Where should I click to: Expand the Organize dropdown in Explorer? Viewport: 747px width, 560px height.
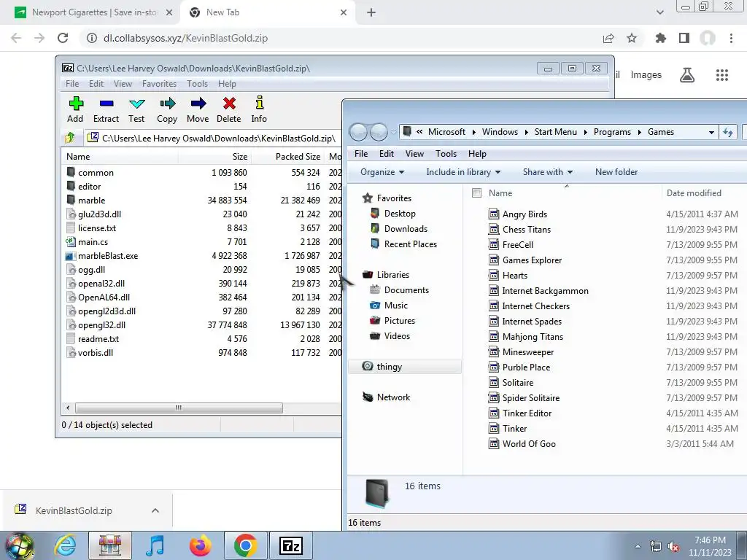click(x=382, y=172)
